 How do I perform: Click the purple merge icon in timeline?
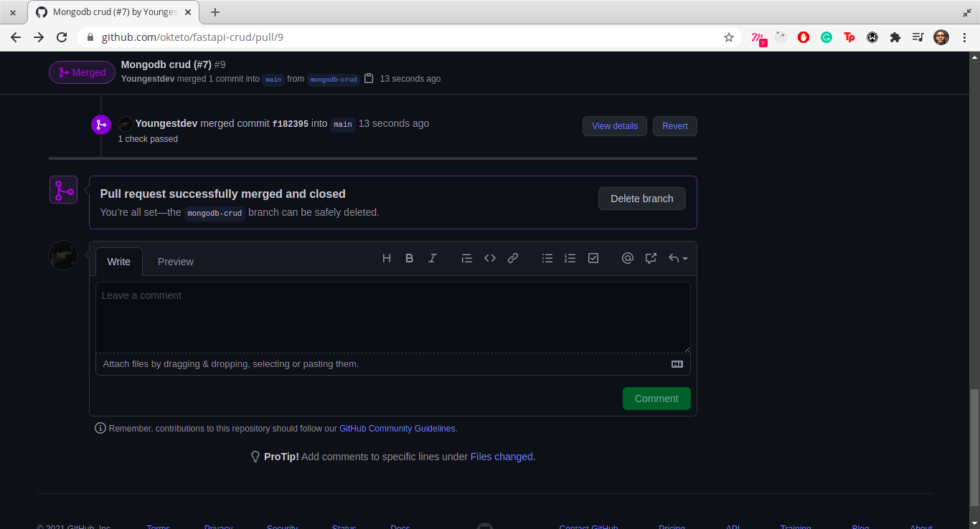(101, 124)
